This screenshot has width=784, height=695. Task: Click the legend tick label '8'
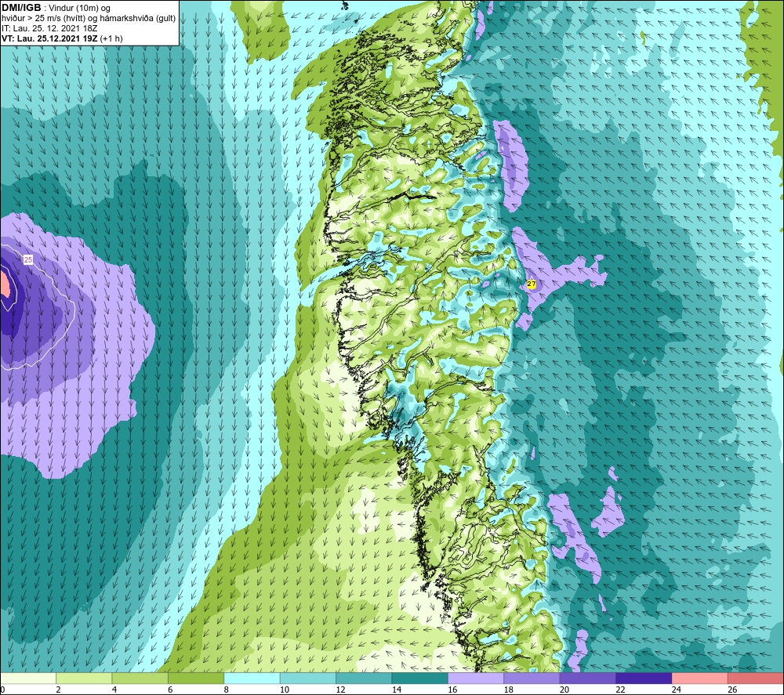(x=227, y=690)
